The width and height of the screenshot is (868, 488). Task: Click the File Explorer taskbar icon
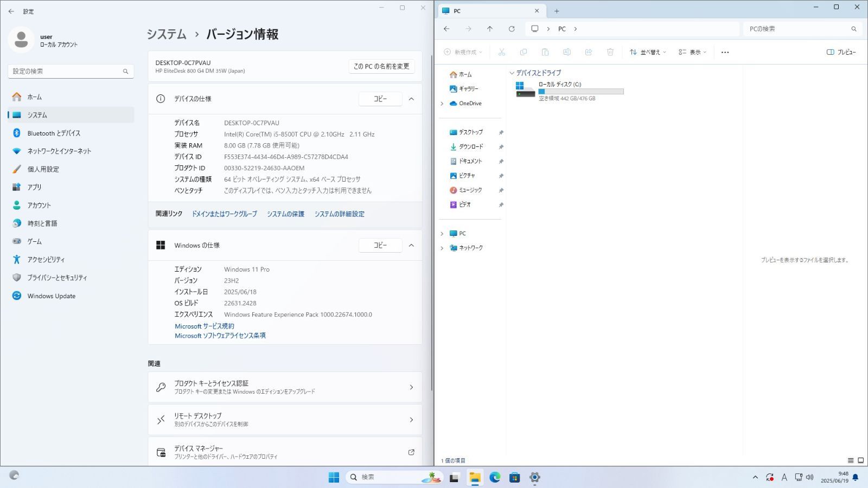point(475,477)
